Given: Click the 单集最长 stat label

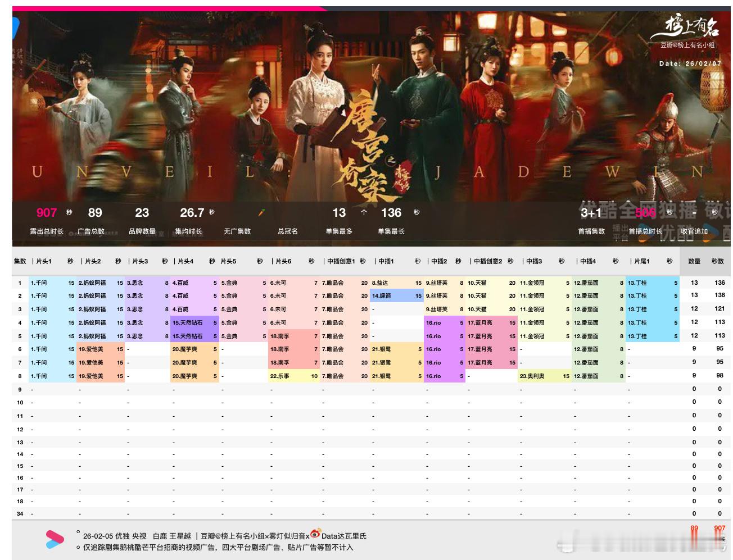Looking at the screenshot, I should (391, 231).
